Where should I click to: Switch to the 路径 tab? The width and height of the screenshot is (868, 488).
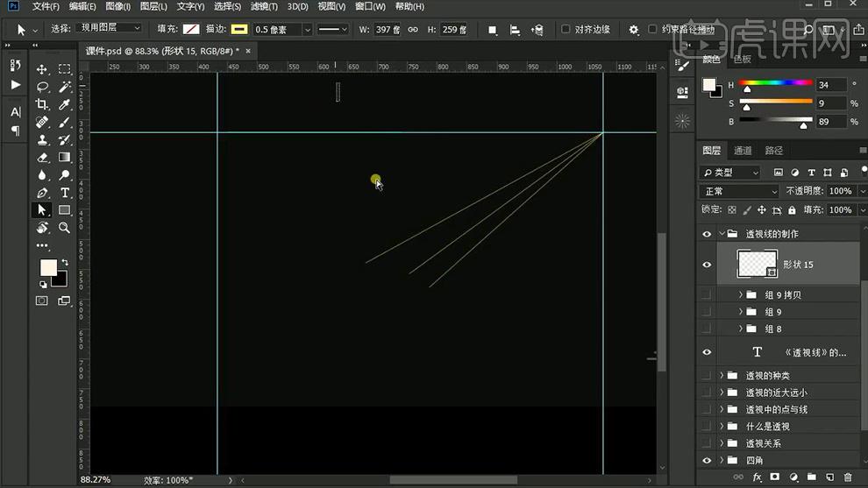pyautogui.click(x=774, y=151)
